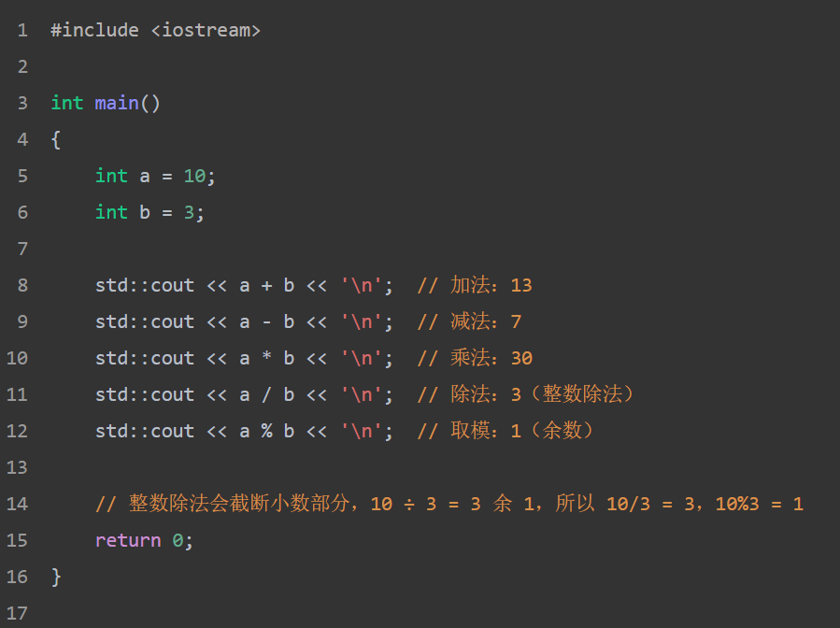Click the std::cout statement with a % b

[x=244, y=431]
